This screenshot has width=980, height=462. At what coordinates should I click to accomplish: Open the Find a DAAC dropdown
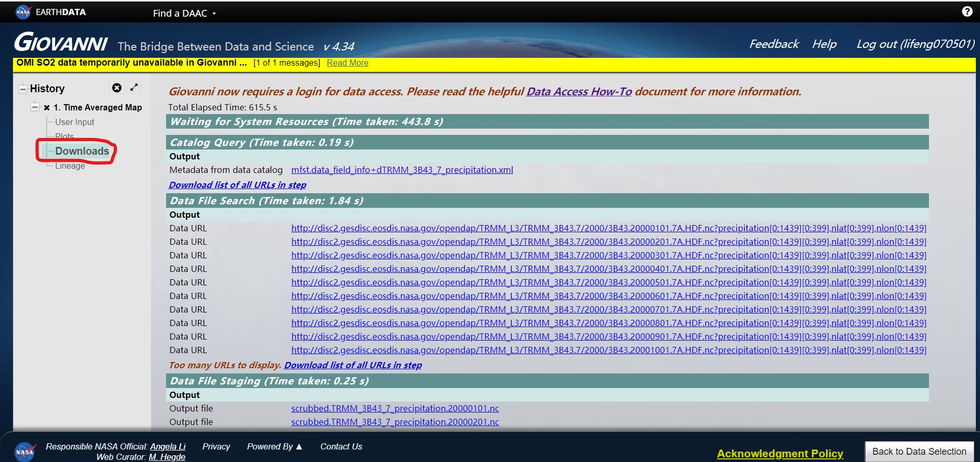pyautogui.click(x=184, y=13)
